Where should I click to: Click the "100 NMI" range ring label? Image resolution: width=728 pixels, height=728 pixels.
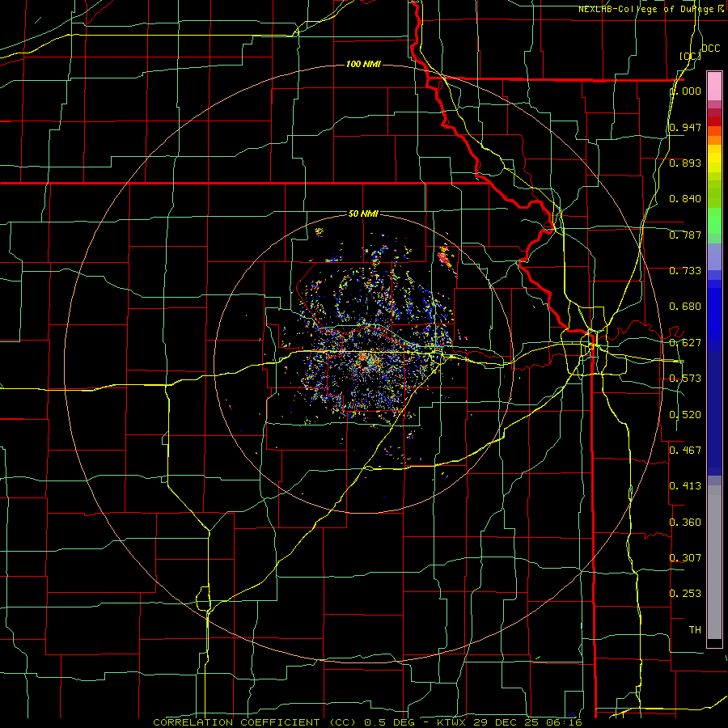[363, 64]
